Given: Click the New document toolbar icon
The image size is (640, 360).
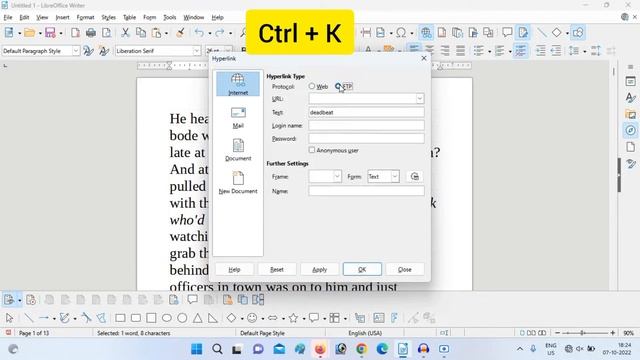Looking at the screenshot, I should (x=9, y=33).
